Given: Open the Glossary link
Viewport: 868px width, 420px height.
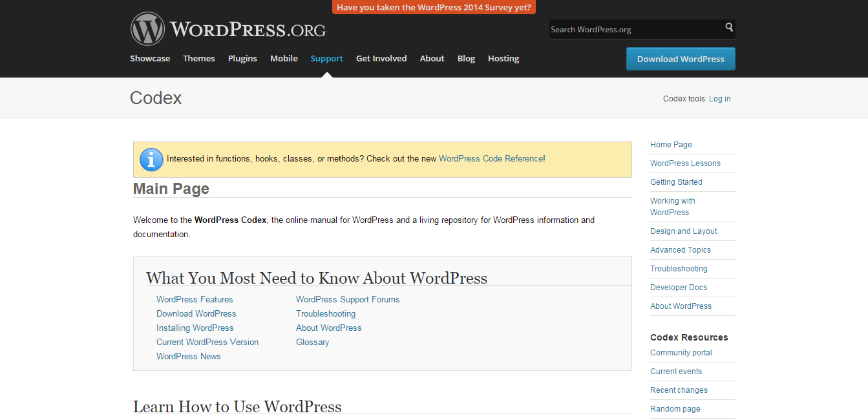Looking at the screenshot, I should tap(313, 342).
